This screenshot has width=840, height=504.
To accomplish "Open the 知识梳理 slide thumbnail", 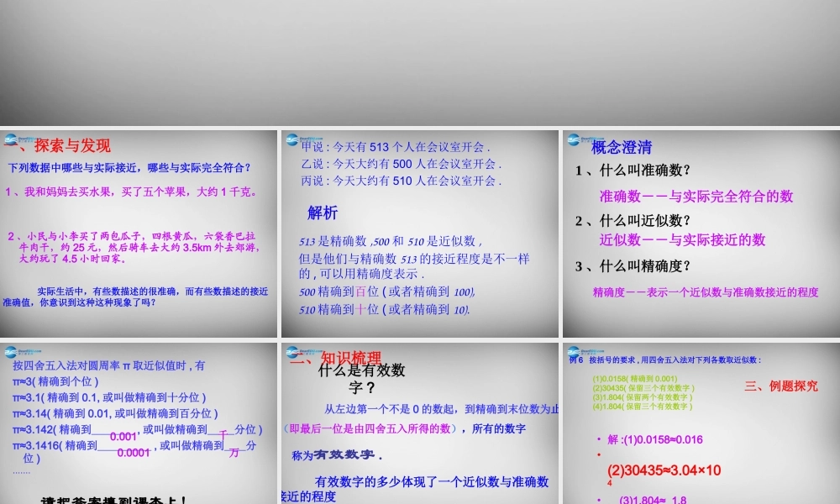I will point(419,423).
